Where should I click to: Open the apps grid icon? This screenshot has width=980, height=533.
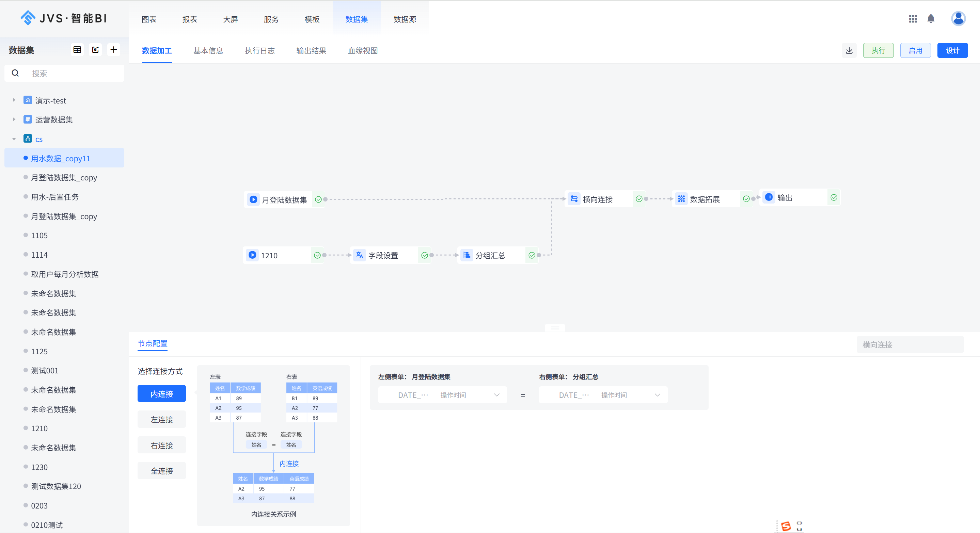913,19
